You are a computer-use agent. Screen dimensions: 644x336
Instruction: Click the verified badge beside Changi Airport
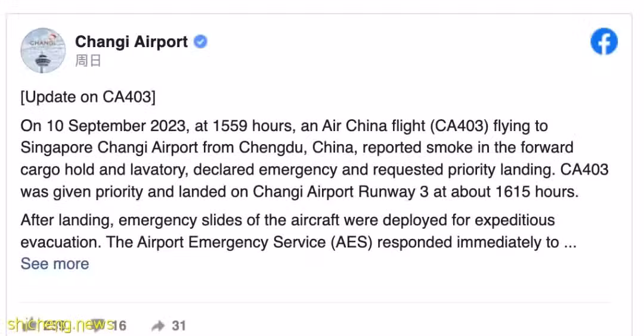(200, 42)
